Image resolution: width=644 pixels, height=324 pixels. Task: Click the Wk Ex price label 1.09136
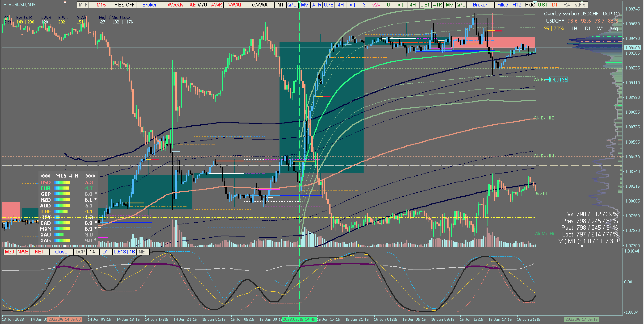pyautogui.click(x=558, y=80)
